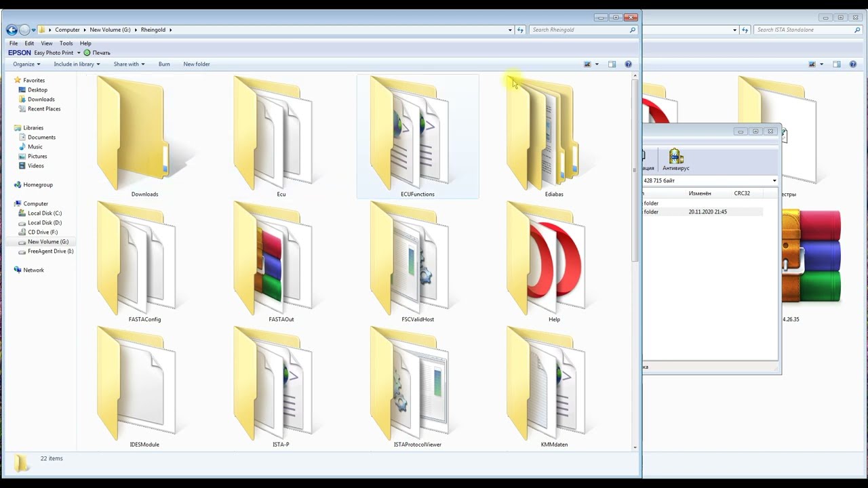Select FreeAgent Drive in sidebar
The image size is (868, 488).
tap(50, 251)
